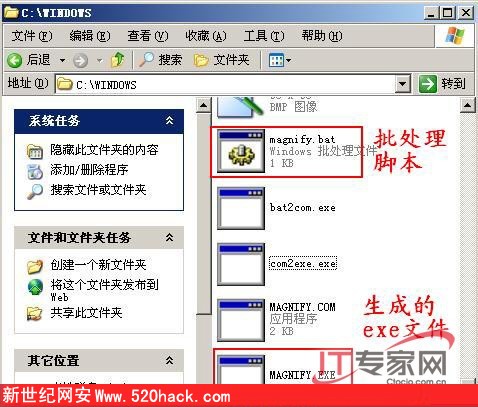
Task: Open the 查看(V) menu
Action: pyautogui.click(x=148, y=36)
